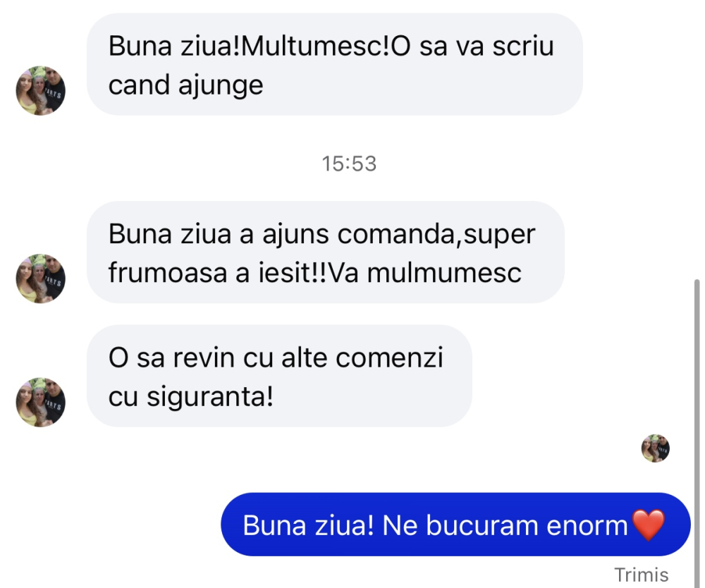Screen dimensions: 705x588
Task: Tap the "Trimis" delivery status label
Action: click(641, 575)
